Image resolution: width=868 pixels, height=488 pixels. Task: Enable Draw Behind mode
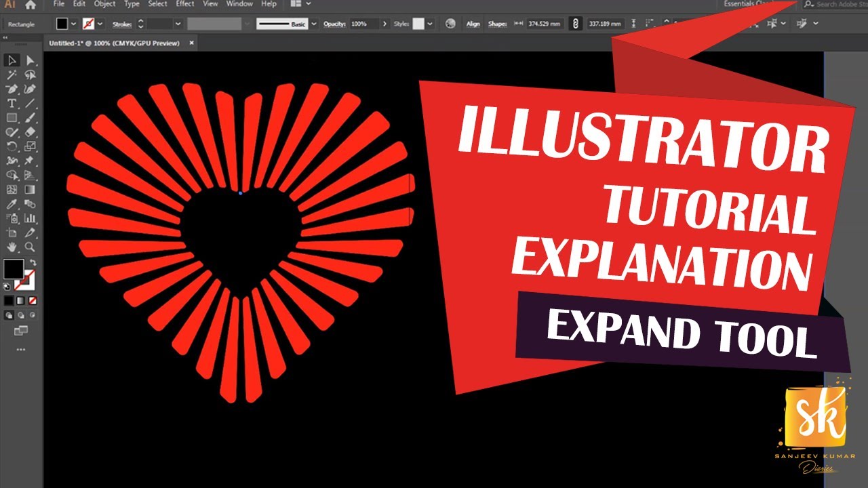tap(20, 315)
